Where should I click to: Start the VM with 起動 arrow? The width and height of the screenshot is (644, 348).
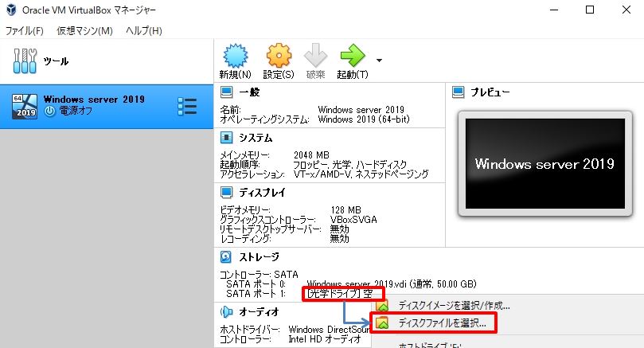353,56
